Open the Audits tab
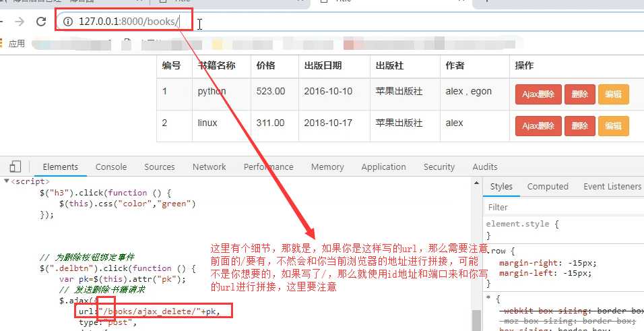The height and width of the screenshot is (331, 644). pyautogui.click(x=484, y=167)
